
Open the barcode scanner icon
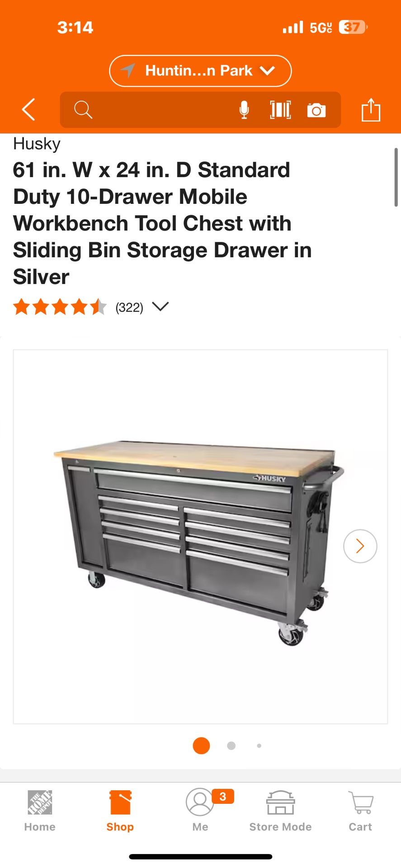click(280, 110)
